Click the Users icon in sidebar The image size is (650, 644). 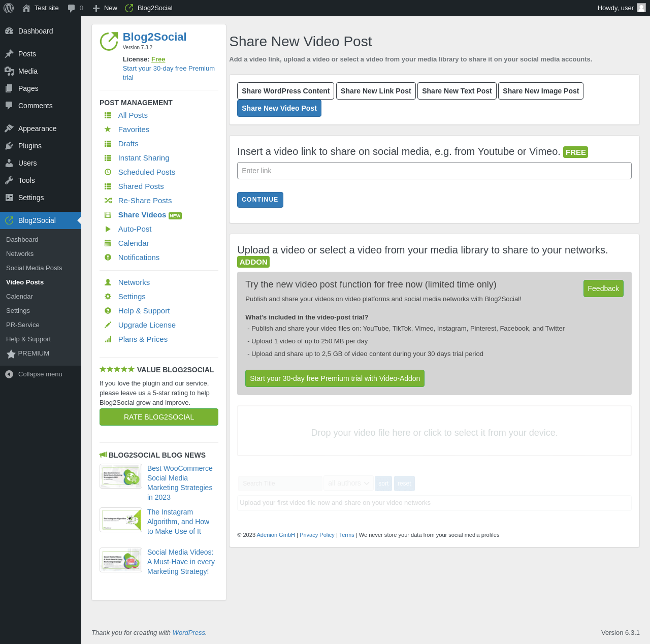[9, 163]
